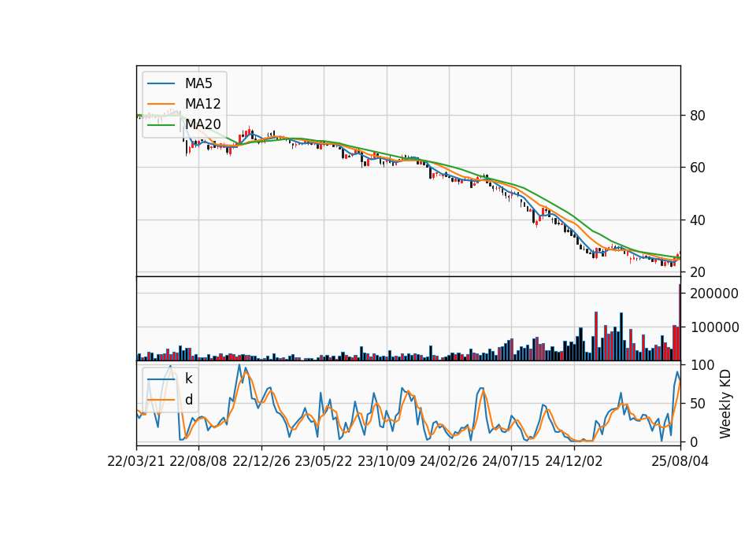Click the price axis label 20

click(x=698, y=272)
